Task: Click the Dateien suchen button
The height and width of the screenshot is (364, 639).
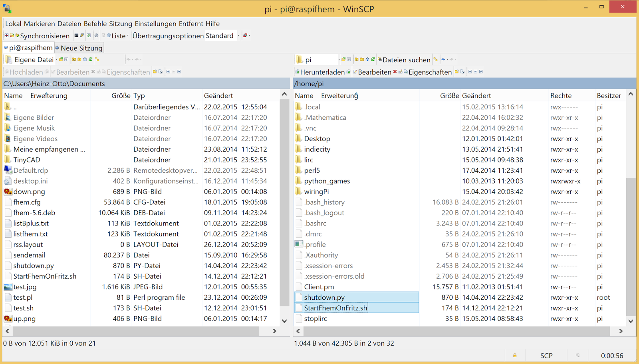Action: [404, 60]
